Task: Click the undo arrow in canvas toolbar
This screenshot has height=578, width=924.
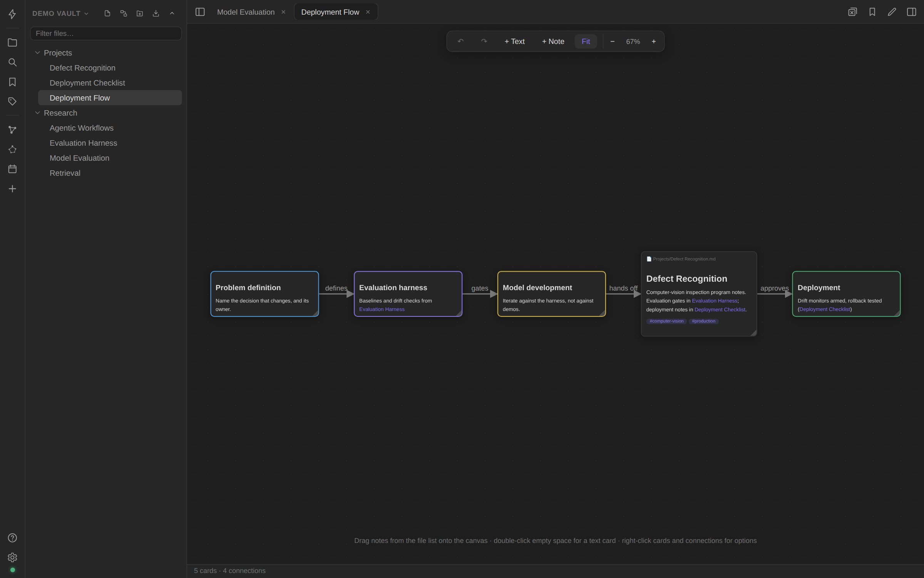Action: tap(460, 41)
